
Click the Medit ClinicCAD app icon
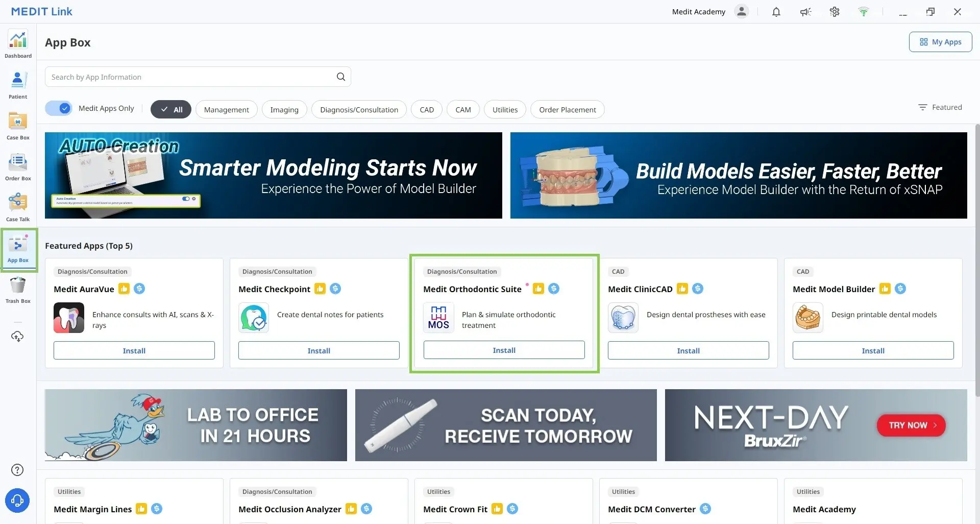click(623, 318)
